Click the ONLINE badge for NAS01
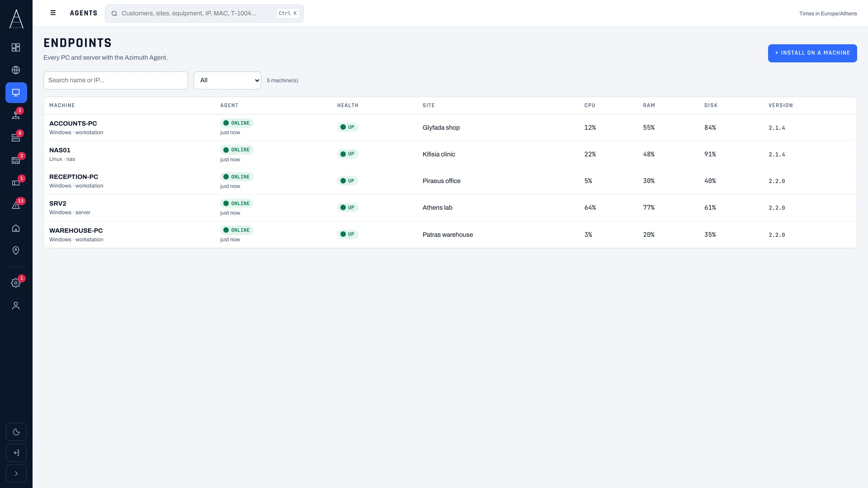 (x=237, y=150)
